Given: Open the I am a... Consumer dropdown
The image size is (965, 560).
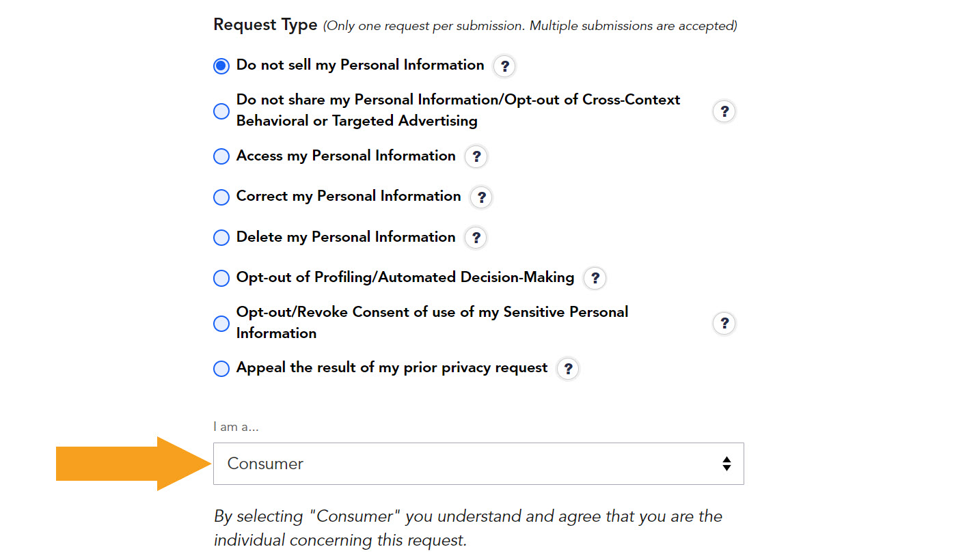Looking at the screenshot, I should pos(478,464).
